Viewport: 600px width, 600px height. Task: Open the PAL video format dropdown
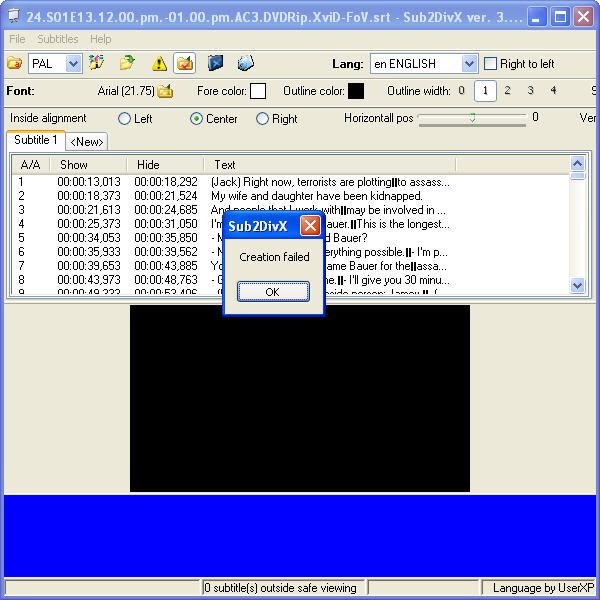[x=73, y=64]
